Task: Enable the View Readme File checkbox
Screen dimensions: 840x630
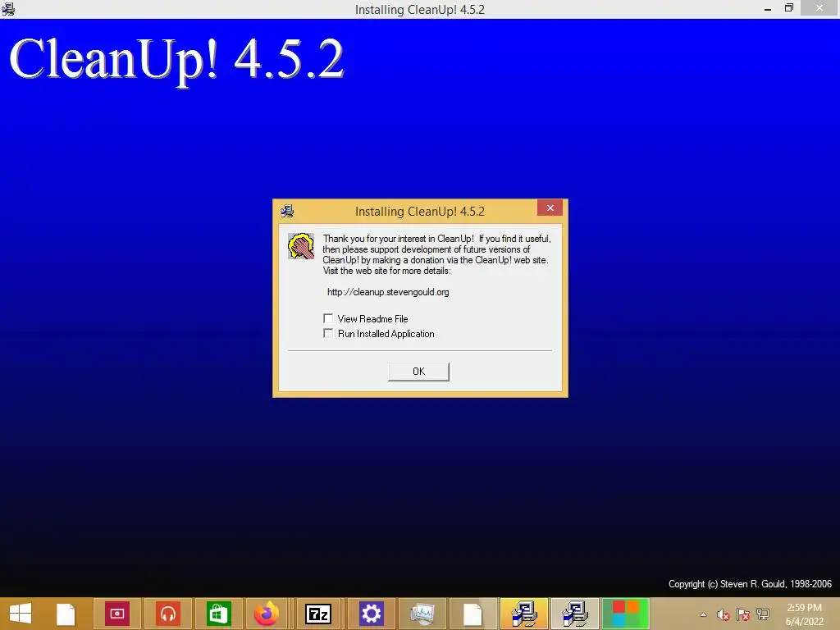Action: (x=328, y=318)
